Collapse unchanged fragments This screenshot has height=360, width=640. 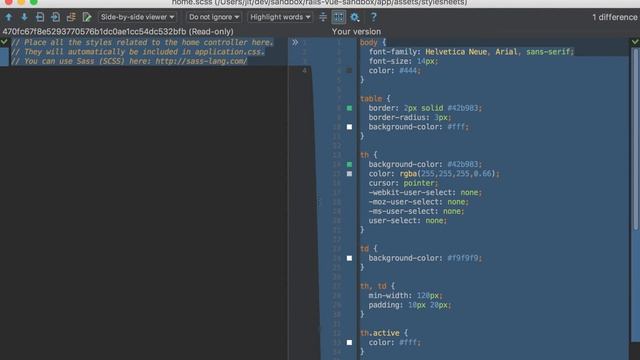[323, 17]
